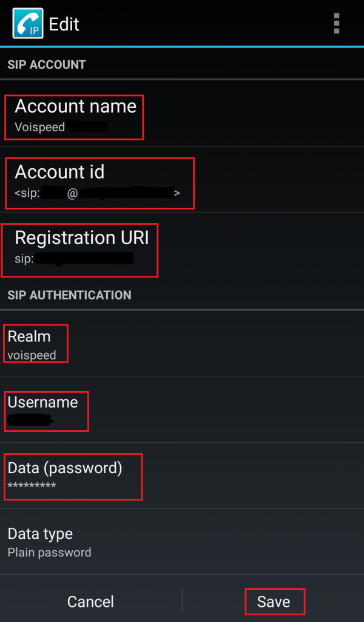This screenshot has width=364, height=622.
Task: Select the SIP ACCOUNT section header
Action: [x=47, y=64]
